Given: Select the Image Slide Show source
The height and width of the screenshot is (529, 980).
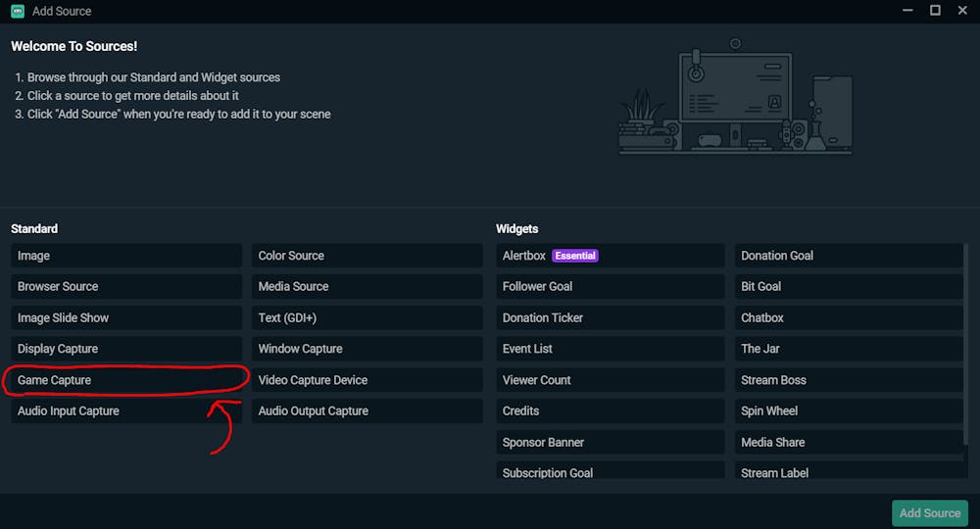Looking at the screenshot, I should (126, 317).
